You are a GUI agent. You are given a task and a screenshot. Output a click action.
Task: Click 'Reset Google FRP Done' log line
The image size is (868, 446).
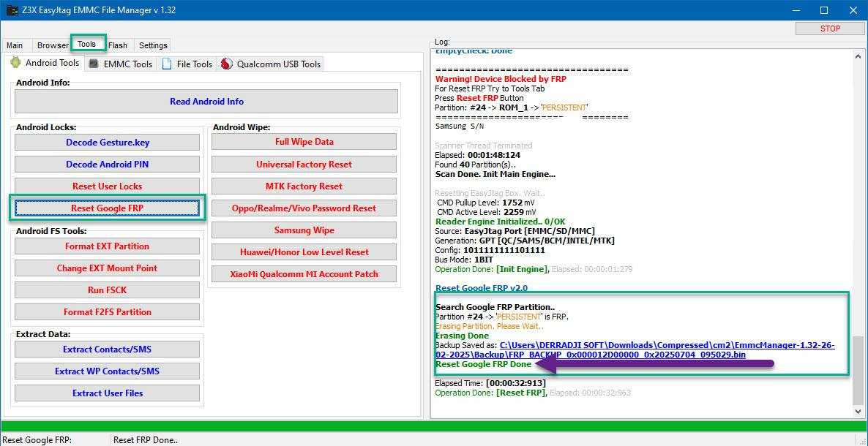[483, 364]
